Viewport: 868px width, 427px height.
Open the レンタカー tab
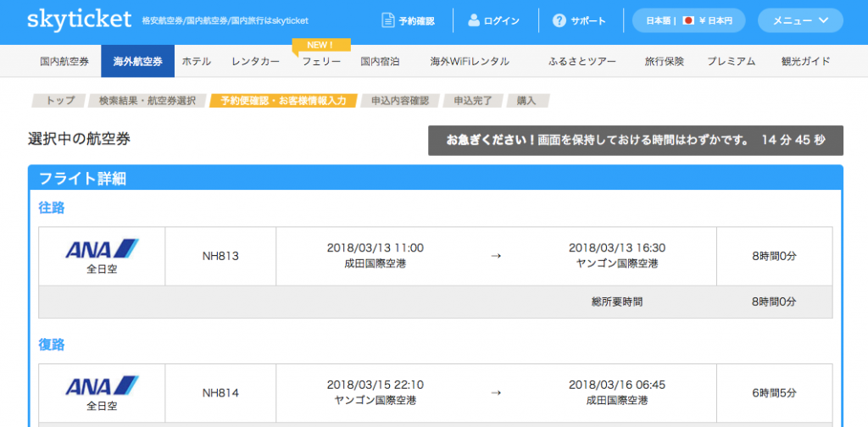255,61
